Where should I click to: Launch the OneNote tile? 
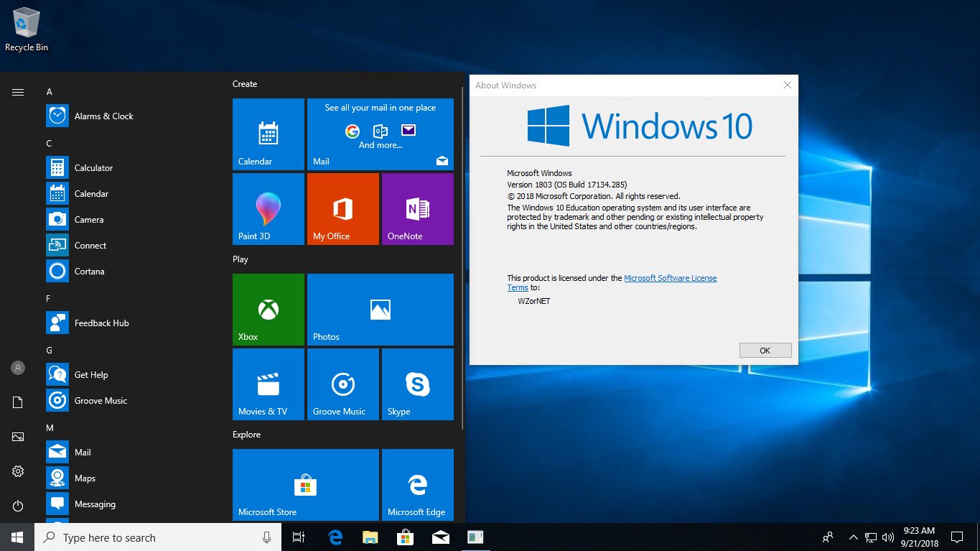(418, 209)
